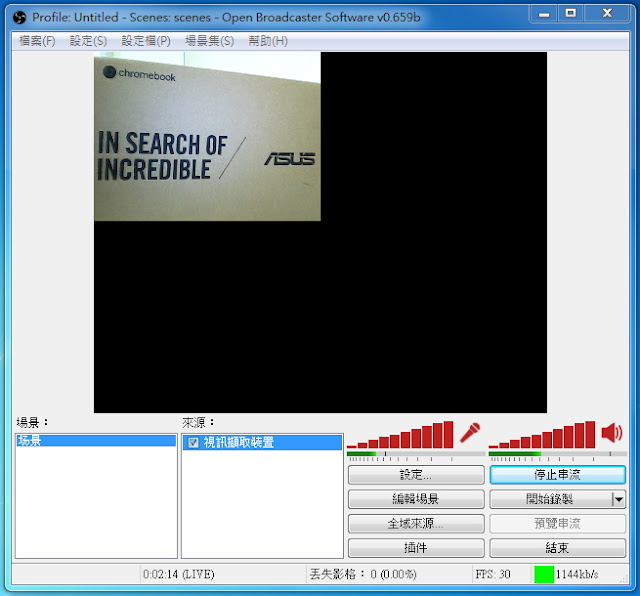Click the 結束 button
Screen dimensions: 640x596
pyautogui.click(x=558, y=548)
